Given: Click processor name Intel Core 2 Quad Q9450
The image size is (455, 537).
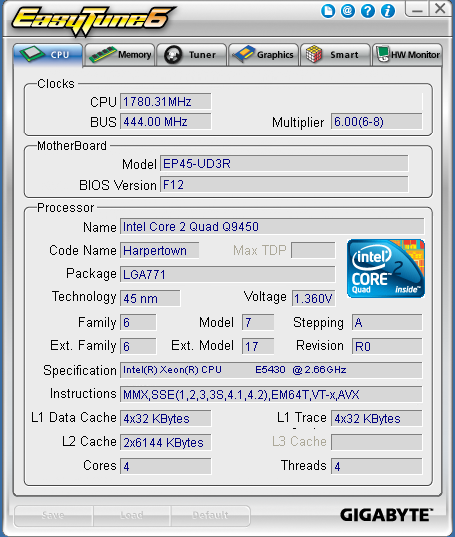Looking at the screenshot, I should point(272,226).
